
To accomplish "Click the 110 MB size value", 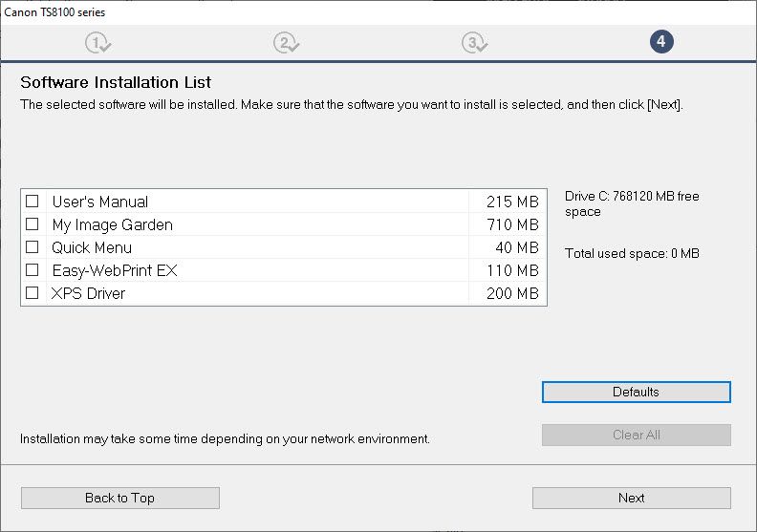I will pyautogui.click(x=512, y=270).
